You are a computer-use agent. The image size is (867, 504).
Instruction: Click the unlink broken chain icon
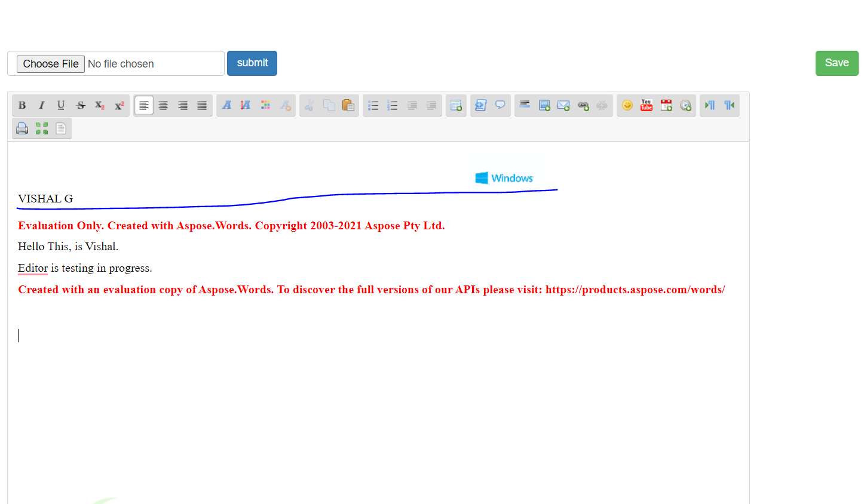(602, 106)
